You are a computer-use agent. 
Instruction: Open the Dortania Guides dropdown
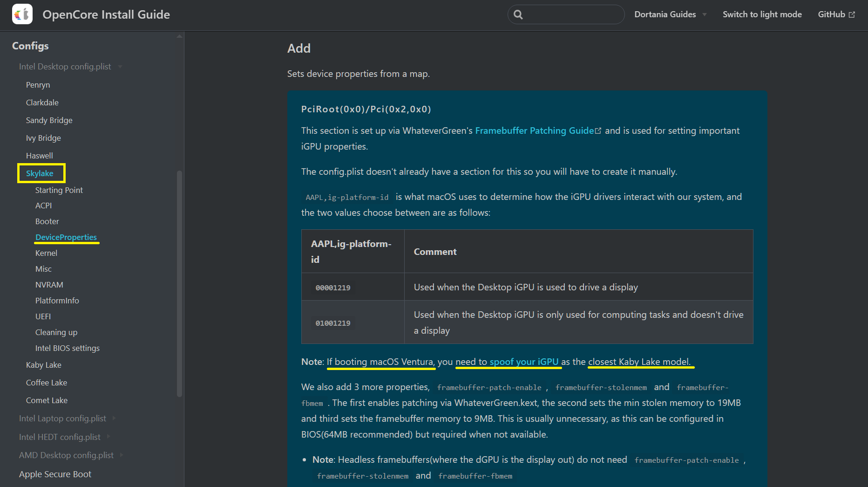click(x=670, y=14)
